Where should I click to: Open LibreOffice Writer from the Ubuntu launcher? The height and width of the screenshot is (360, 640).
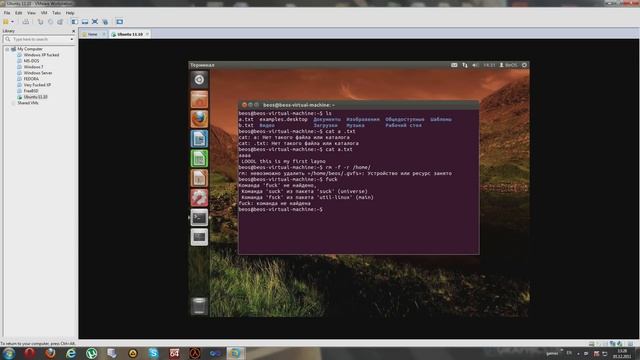pos(199,139)
